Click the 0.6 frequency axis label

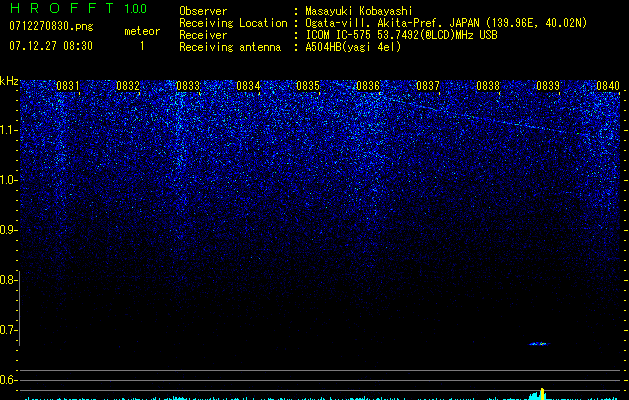point(8,380)
